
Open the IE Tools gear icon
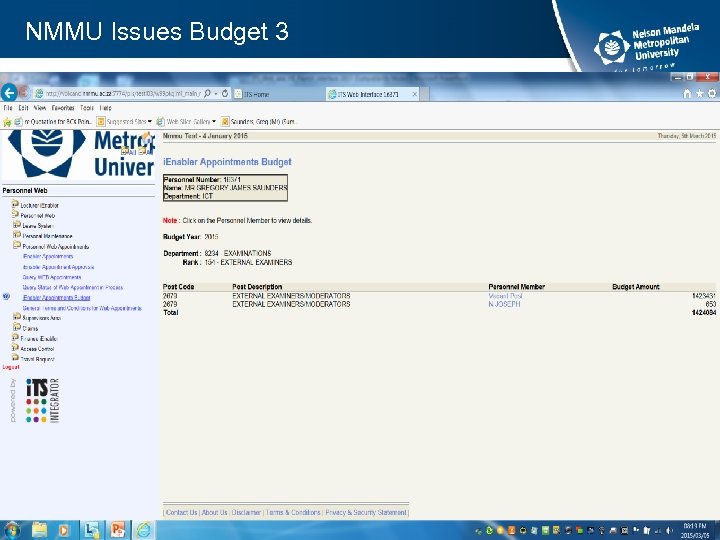[x=712, y=94]
